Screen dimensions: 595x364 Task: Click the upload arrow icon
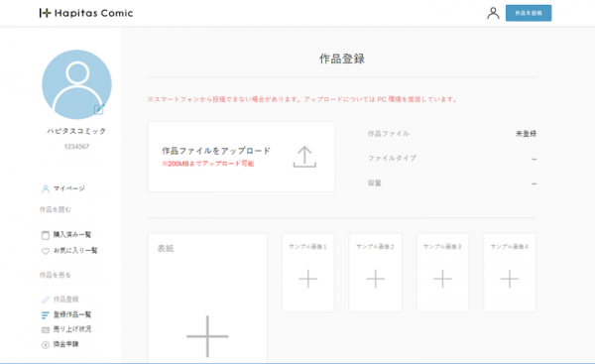pyautogui.click(x=304, y=157)
